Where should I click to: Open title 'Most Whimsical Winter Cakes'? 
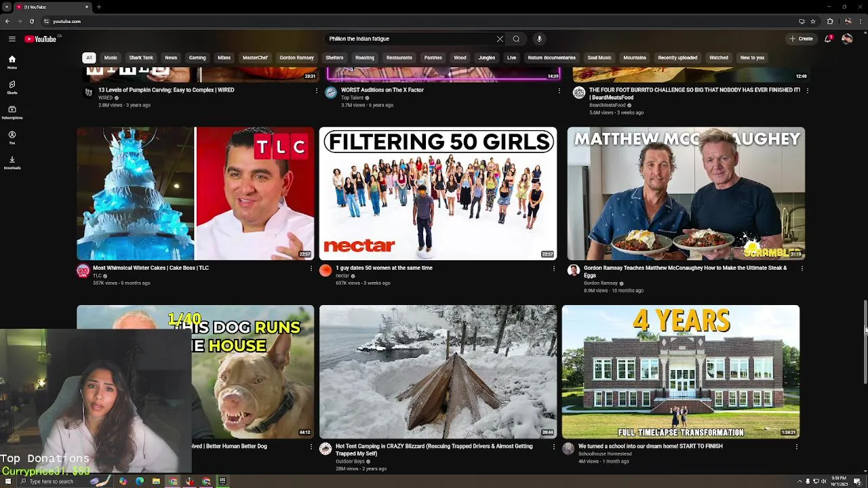click(x=151, y=268)
